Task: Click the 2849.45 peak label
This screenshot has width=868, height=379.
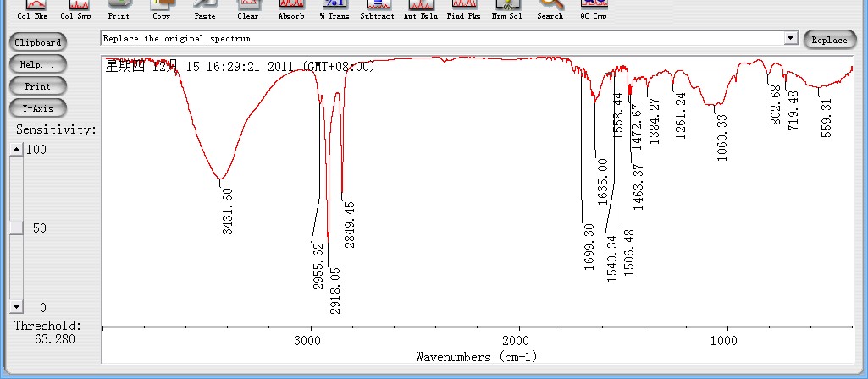Action: (349, 225)
